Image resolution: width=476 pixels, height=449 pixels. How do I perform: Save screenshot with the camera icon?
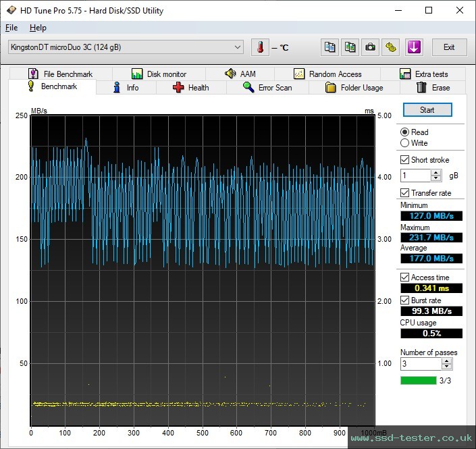(370, 47)
